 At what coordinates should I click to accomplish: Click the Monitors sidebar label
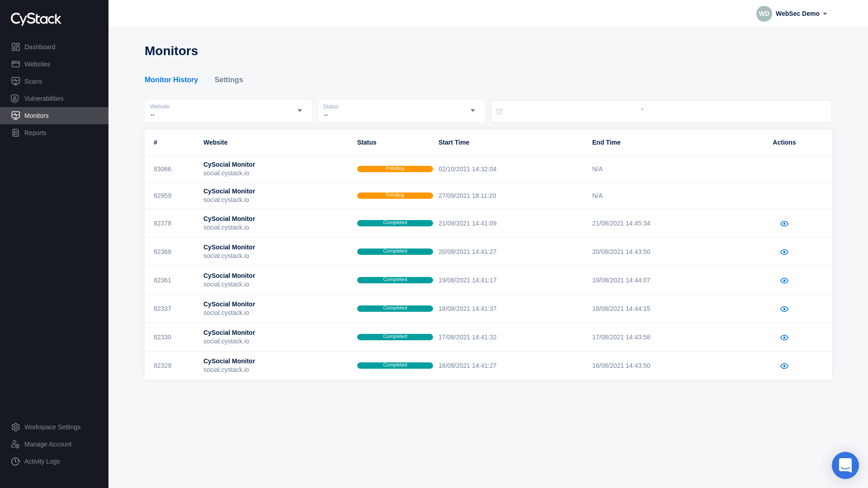point(37,116)
